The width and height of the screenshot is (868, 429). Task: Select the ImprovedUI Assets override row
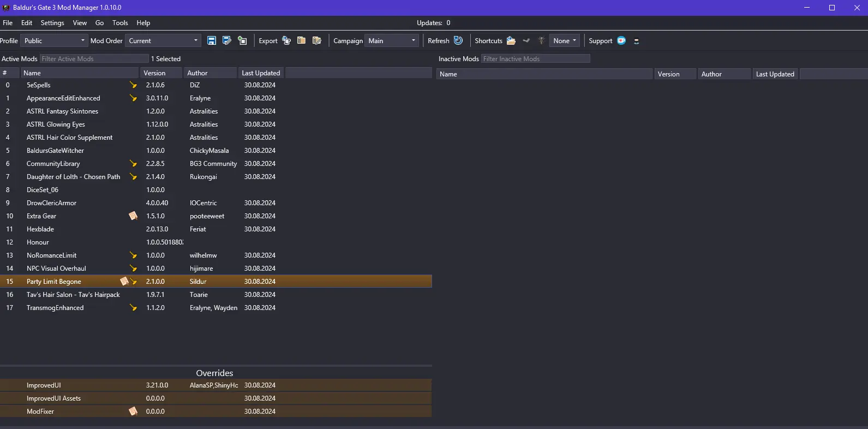(216, 398)
